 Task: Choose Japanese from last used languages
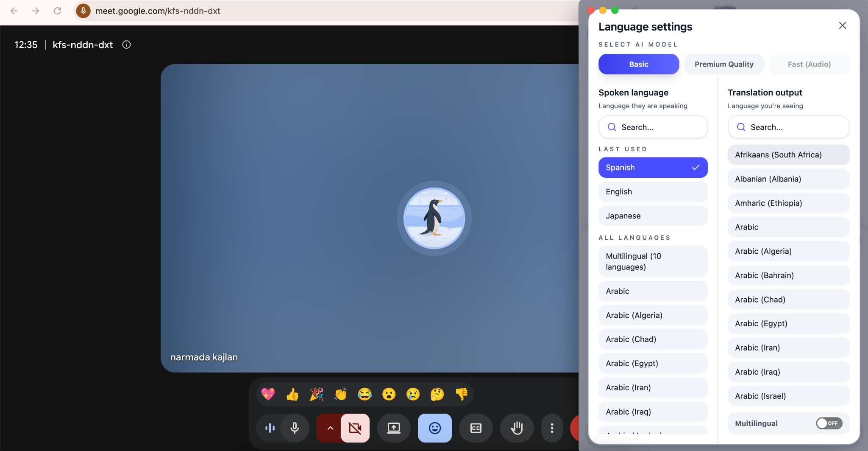click(x=653, y=216)
